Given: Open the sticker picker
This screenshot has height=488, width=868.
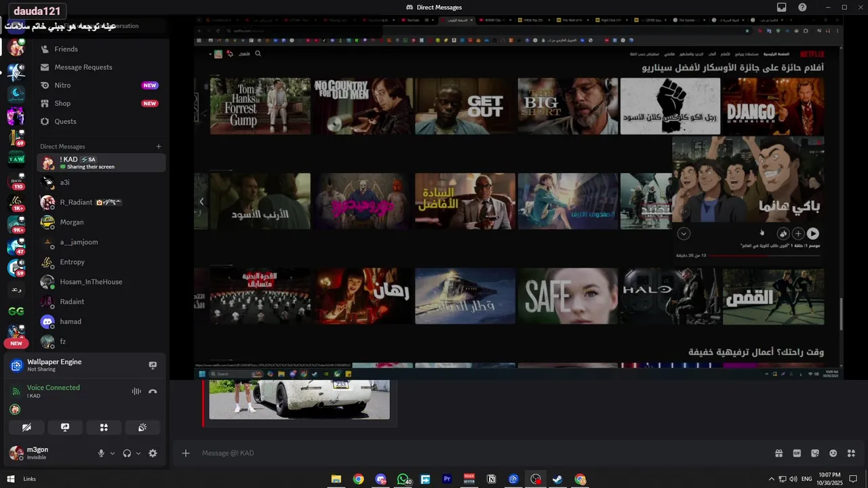Looking at the screenshot, I should point(815,453).
